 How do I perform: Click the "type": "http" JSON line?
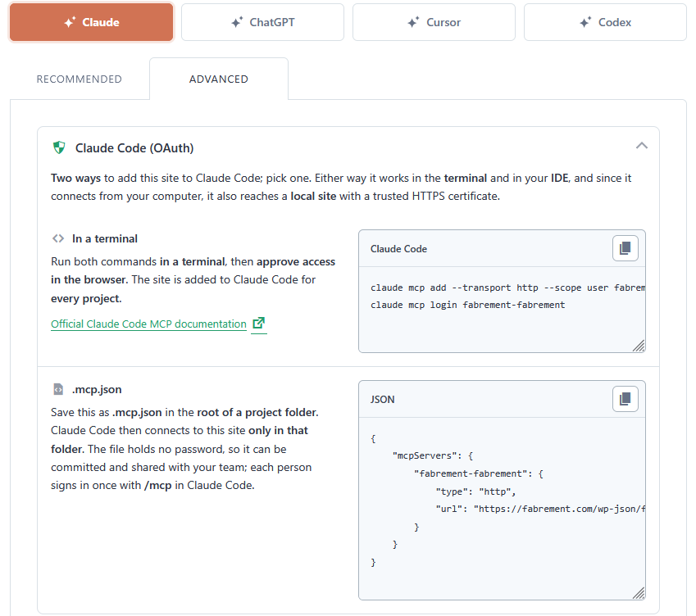click(x=475, y=491)
